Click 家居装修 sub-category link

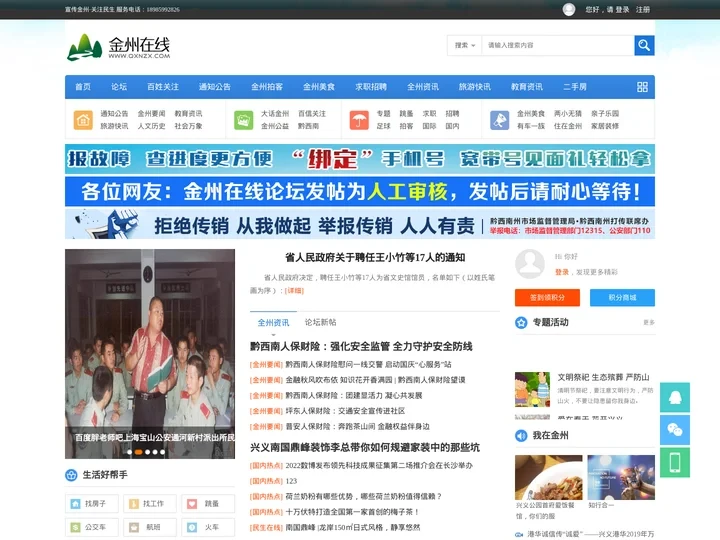coord(605,126)
